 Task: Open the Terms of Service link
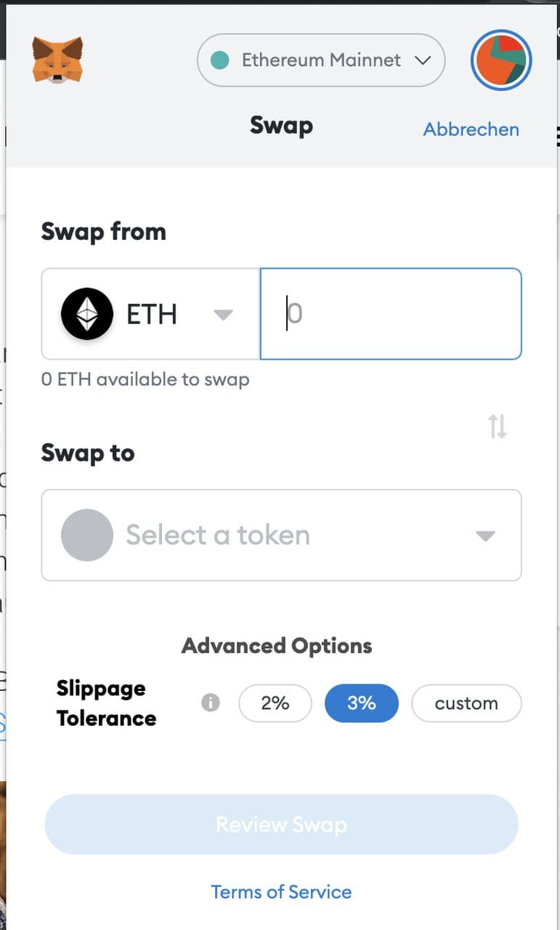click(281, 891)
